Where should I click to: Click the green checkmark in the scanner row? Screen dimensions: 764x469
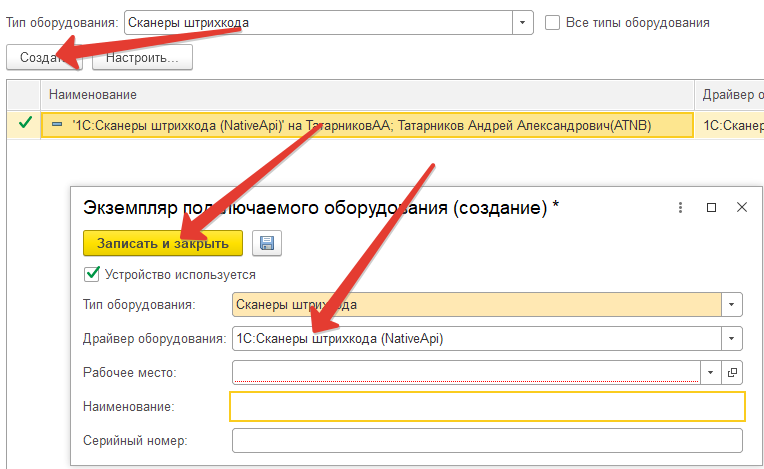[25, 123]
